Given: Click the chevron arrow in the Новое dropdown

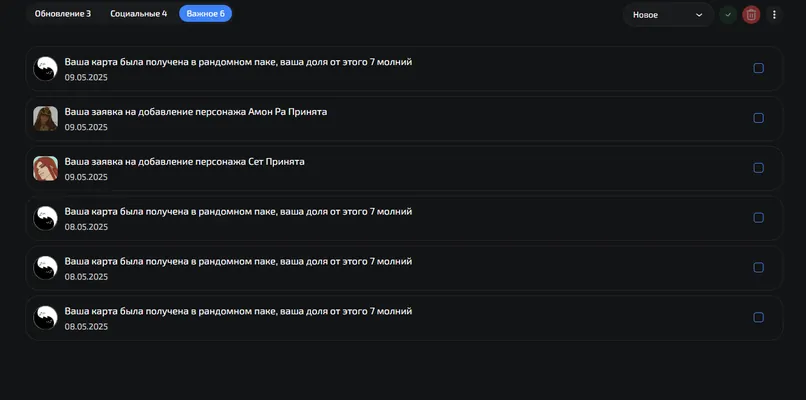Looking at the screenshot, I should click(699, 15).
